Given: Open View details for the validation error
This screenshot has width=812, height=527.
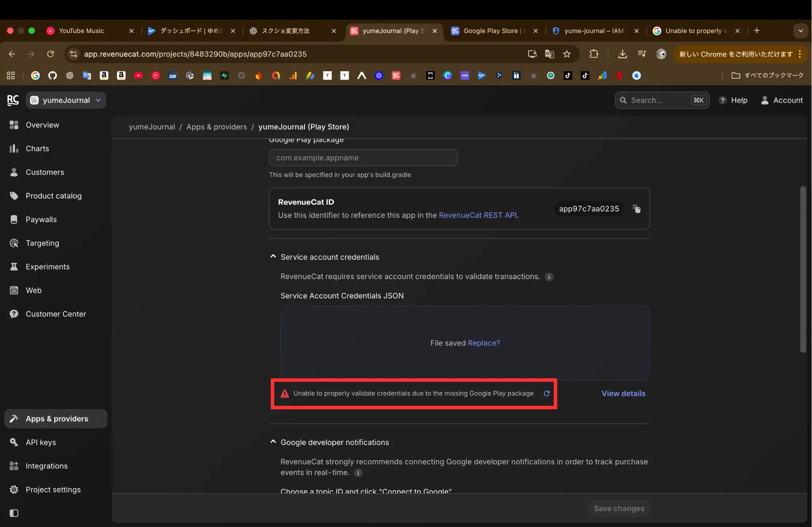Looking at the screenshot, I should pyautogui.click(x=623, y=393).
